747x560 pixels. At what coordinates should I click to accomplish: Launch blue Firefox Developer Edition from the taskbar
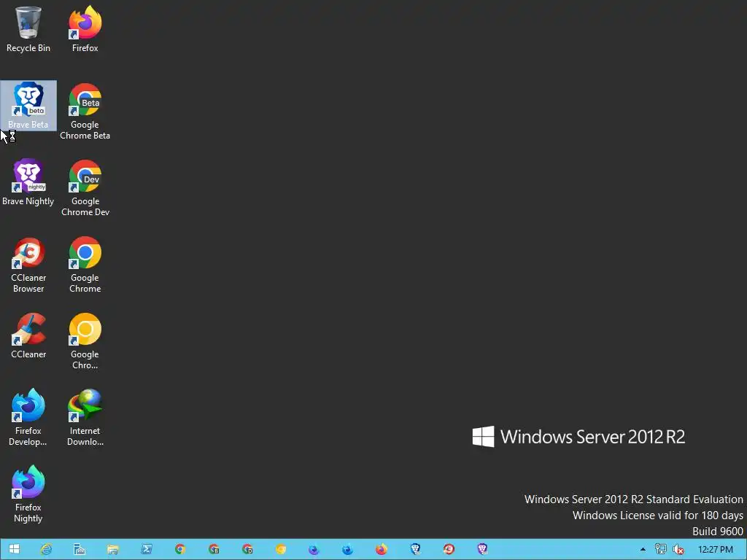(347, 549)
